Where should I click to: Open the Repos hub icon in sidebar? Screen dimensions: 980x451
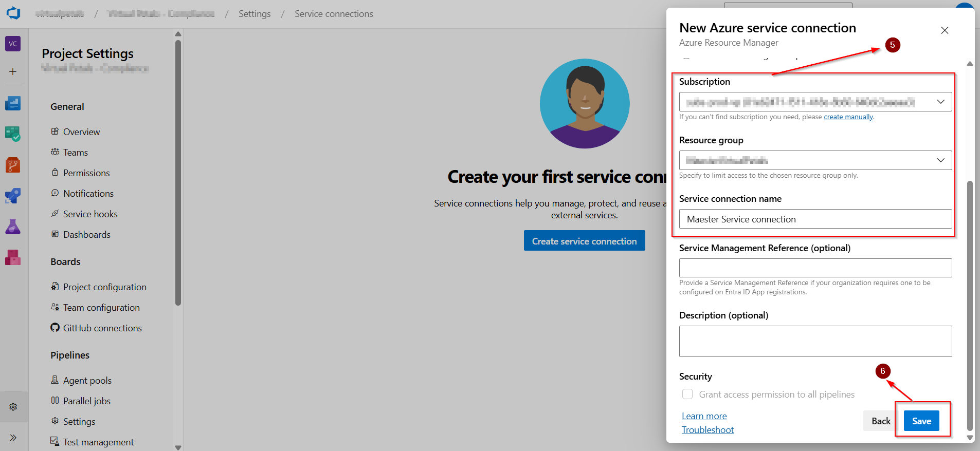pyautogui.click(x=13, y=165)
